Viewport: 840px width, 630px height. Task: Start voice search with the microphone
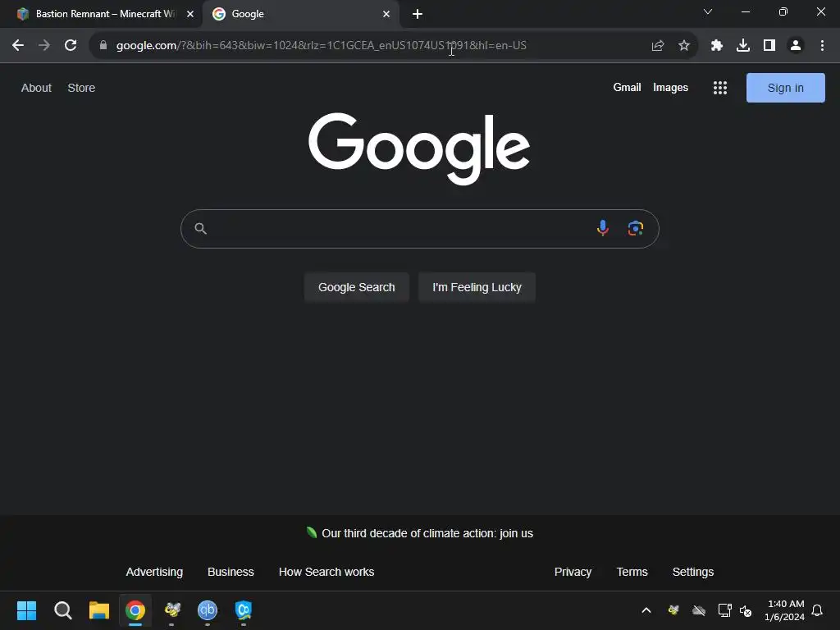pos(603,228)
